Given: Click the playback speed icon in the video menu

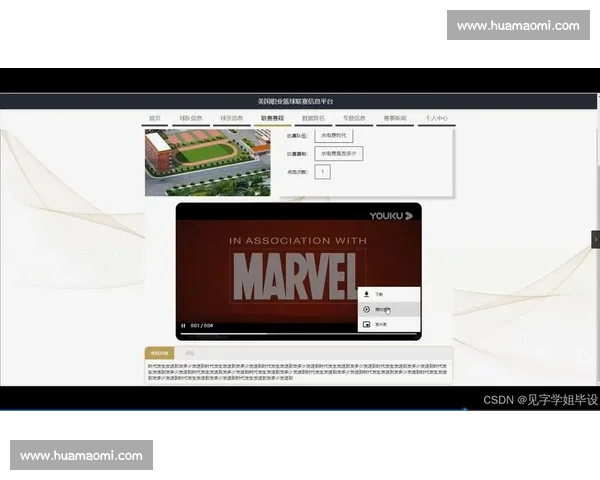Looking at the screenshot, I should [x=367, y=309].
